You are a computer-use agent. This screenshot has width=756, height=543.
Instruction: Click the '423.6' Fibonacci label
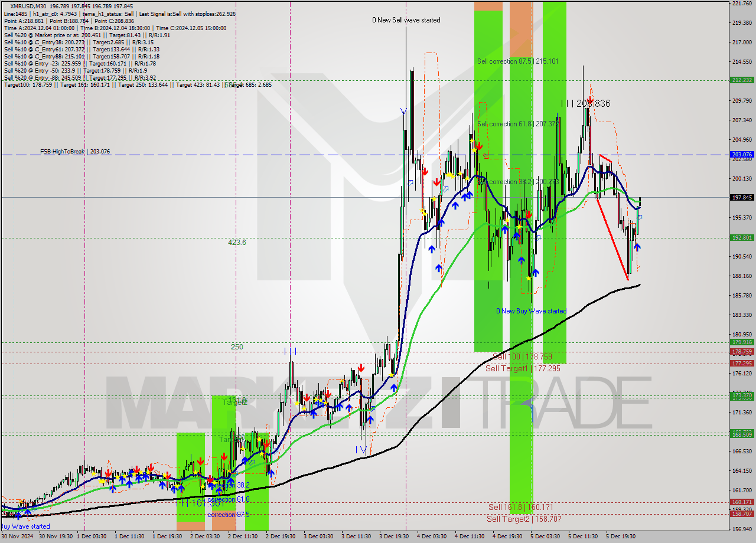pos(237,242)
